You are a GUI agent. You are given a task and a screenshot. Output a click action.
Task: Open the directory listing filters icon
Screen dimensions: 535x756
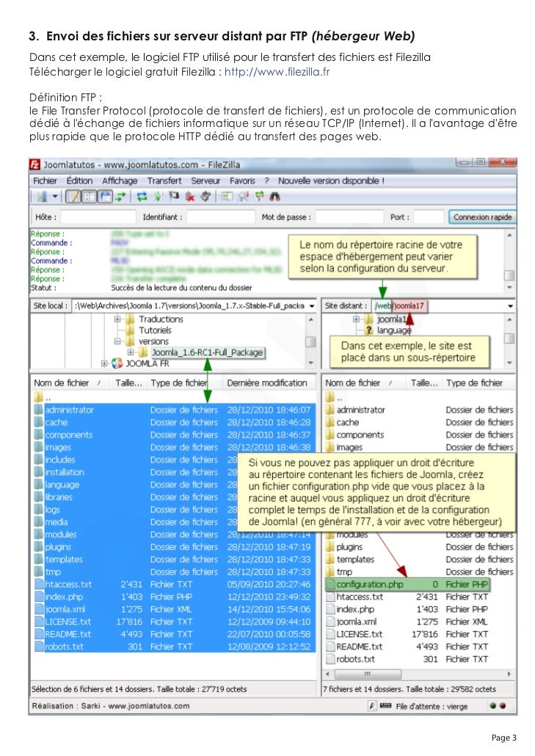(x=227, y=196)
